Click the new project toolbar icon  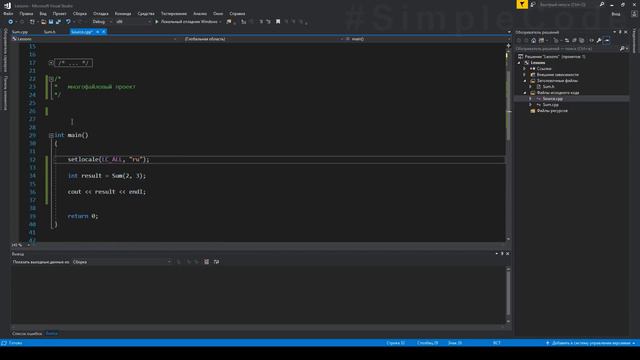(x=32, y=22)
